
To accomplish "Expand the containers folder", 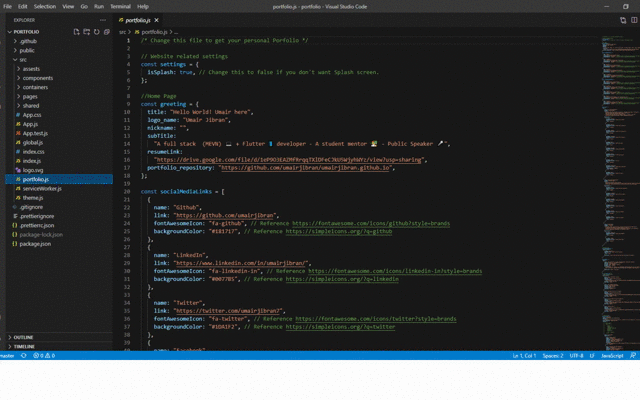I will 35,87.
